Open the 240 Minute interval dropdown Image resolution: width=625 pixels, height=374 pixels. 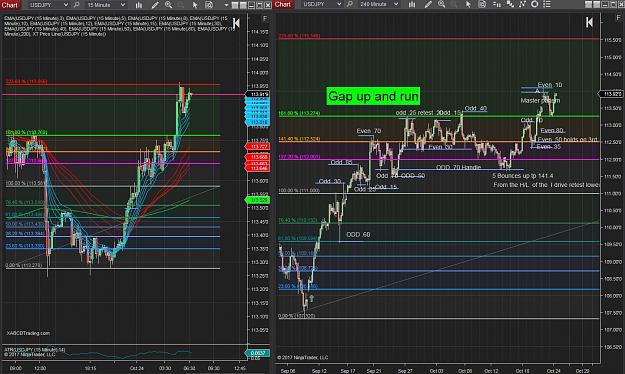(x=379, y=4)
